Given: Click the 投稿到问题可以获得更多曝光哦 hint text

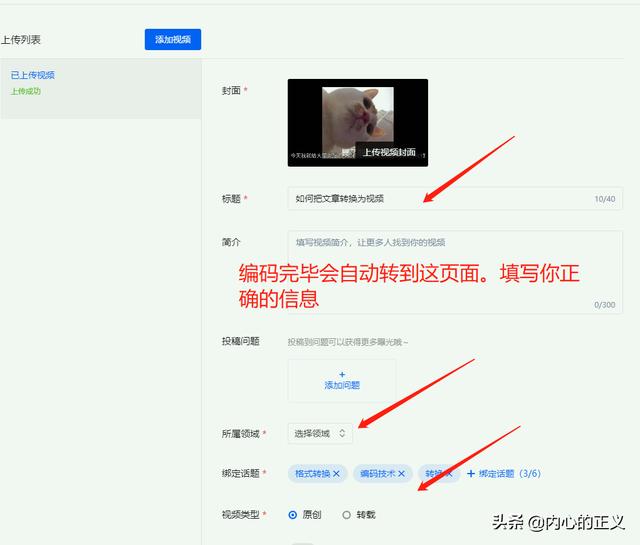Looking at the screenshot, I should pyautogui.click(x=348, y=342).
